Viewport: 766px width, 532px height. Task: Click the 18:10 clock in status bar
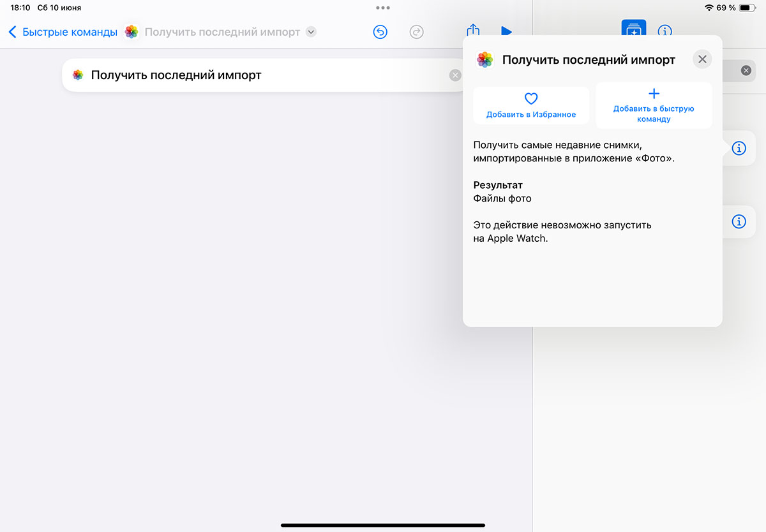(x=20, y=8)
